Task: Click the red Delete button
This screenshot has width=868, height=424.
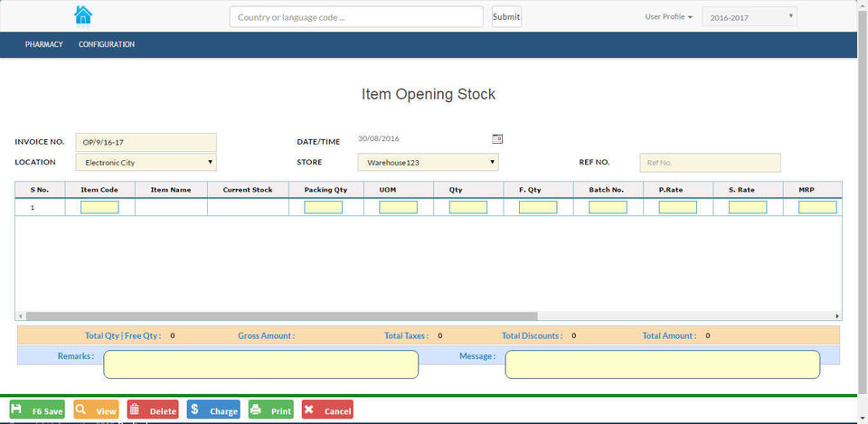Action: 153,410
